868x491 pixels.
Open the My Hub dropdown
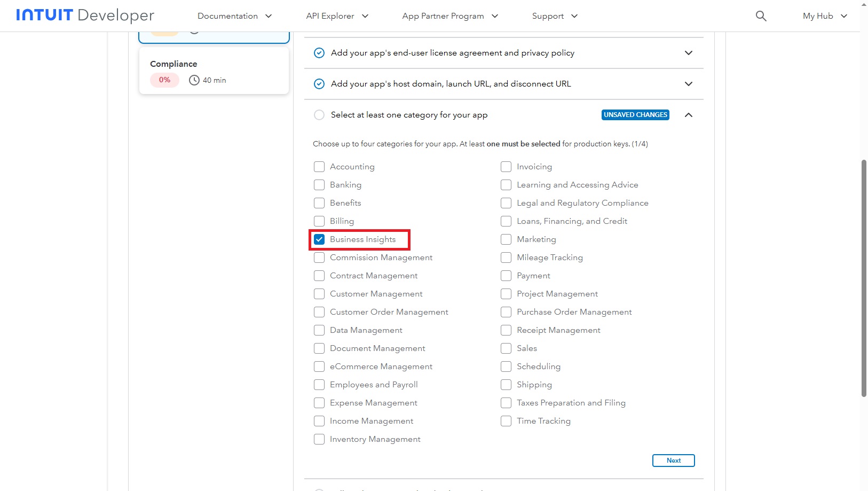click(825, 16)
